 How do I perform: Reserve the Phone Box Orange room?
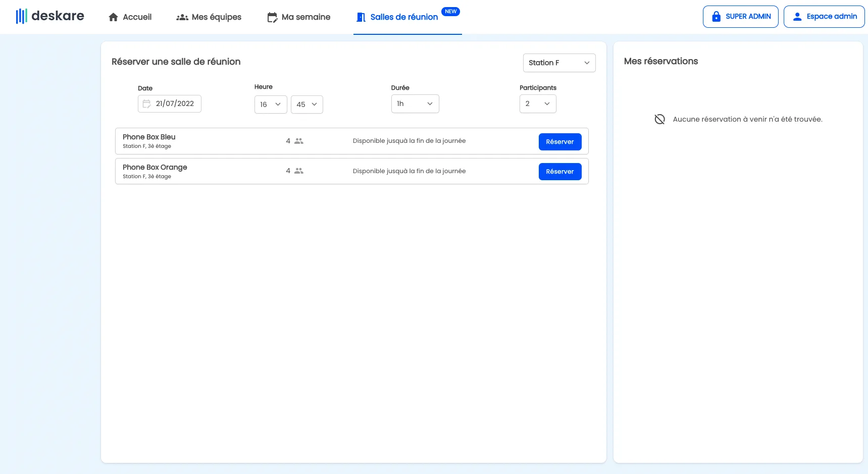pyautogui.click(x=560, y=172)
